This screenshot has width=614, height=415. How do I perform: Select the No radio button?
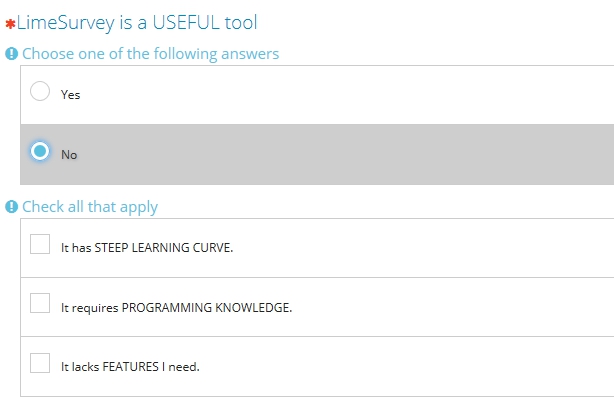pos(40,152)
